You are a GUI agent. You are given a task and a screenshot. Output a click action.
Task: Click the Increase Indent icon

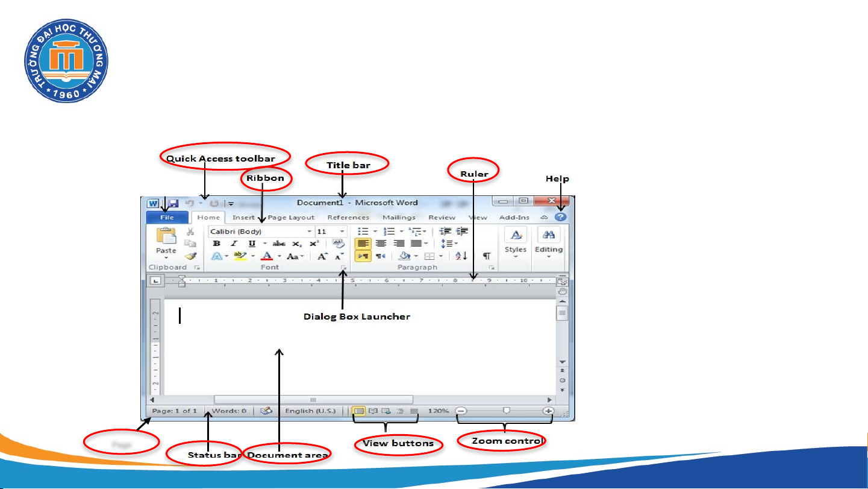[462, 232]
